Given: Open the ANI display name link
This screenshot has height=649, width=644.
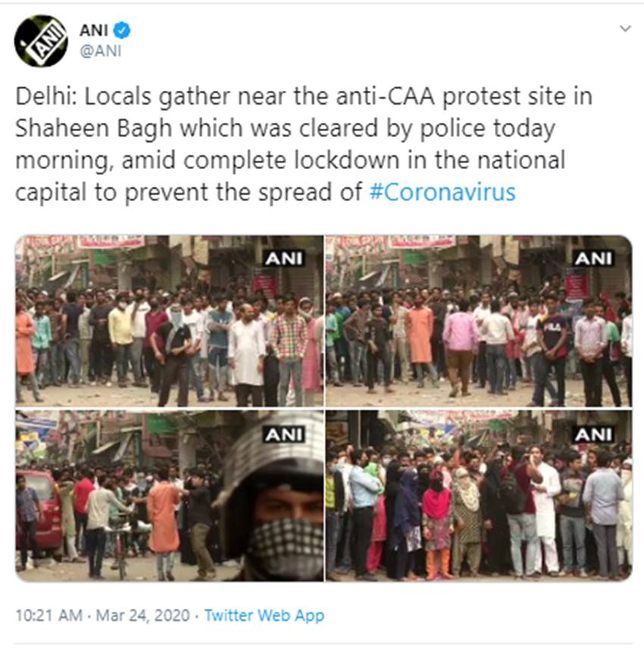Looking at the screenshot, I should point(94,30).
